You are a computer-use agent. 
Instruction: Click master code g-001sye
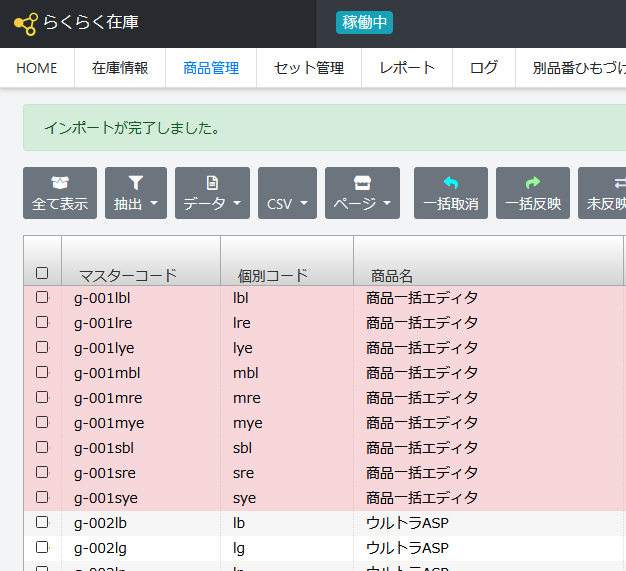pyautogui.click(x=106, y=498)
